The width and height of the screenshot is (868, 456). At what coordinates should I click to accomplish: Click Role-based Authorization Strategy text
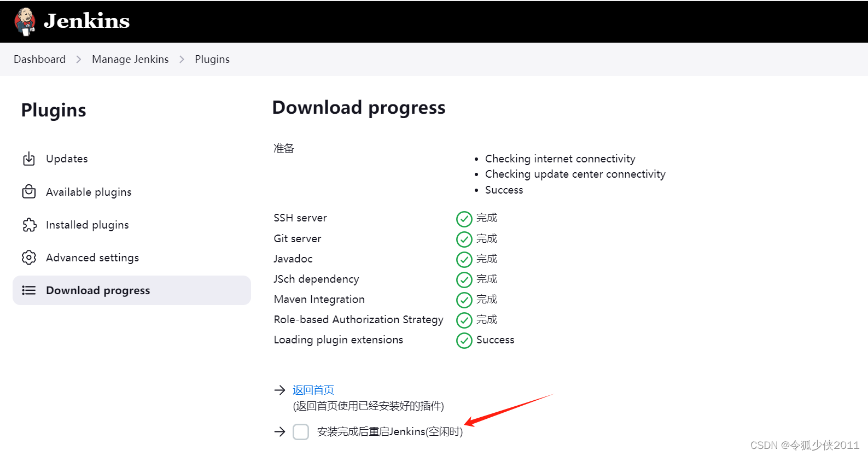pos(359,320)
